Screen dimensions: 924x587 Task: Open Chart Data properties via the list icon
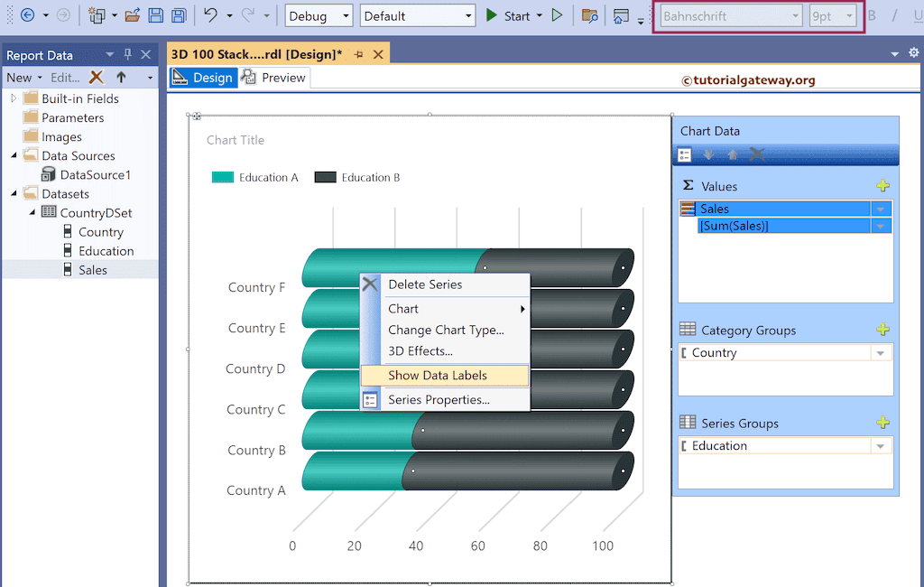[x=684, y=154]
